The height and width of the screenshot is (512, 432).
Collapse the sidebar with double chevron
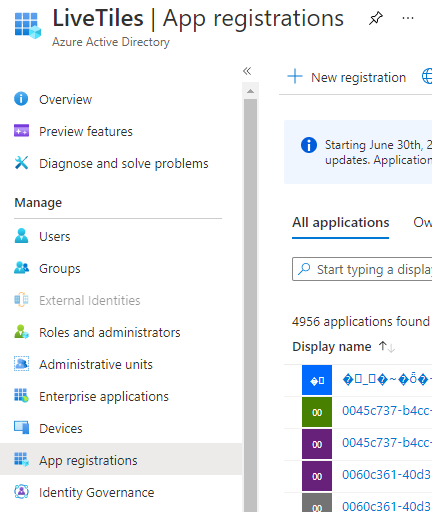[247, 71]
